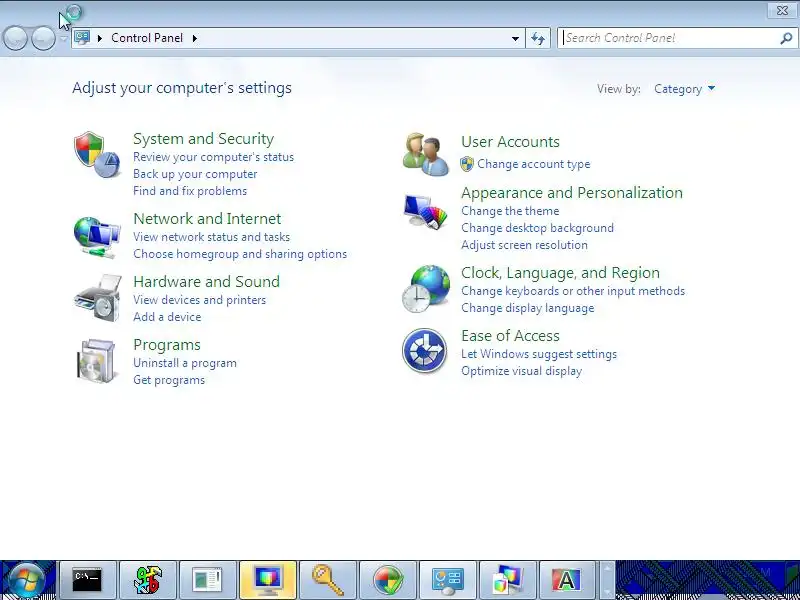
Task: Click the control panel settings taskbar icon
Action: tap(448, 580)
